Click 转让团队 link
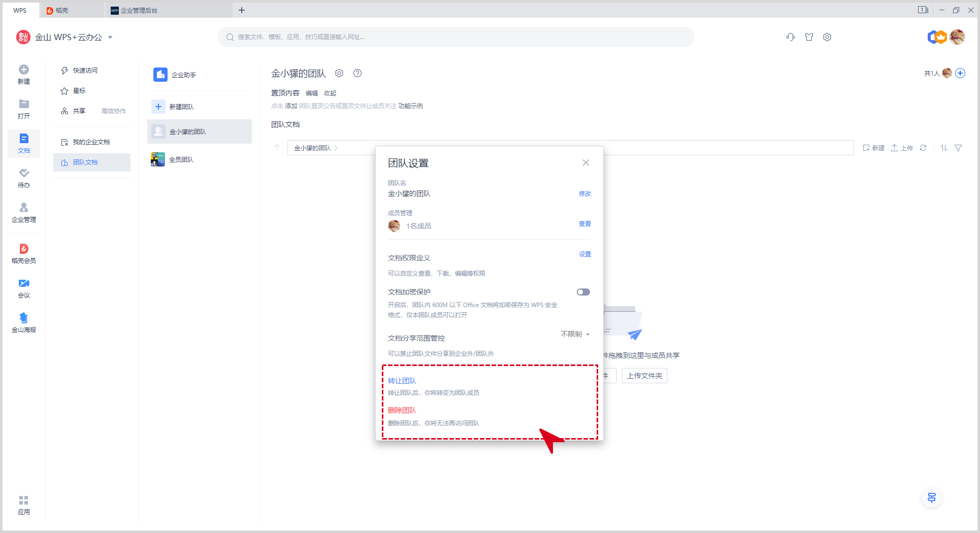 click(402, 381)
